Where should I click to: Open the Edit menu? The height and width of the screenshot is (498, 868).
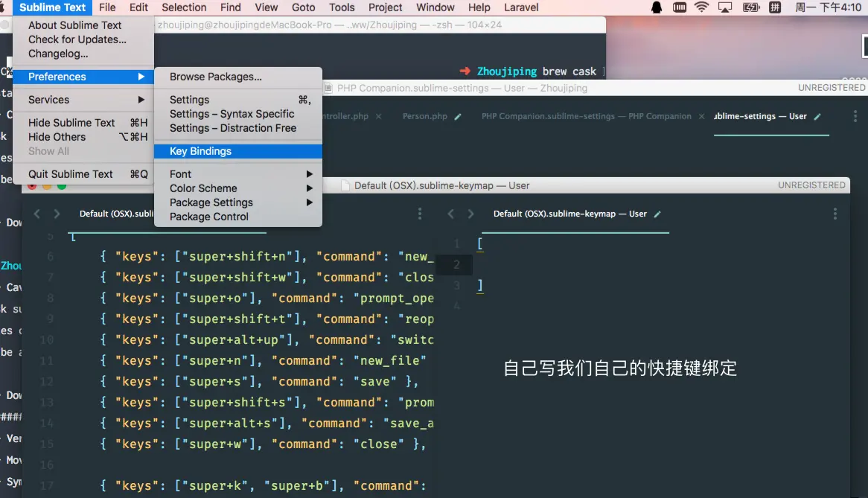coord(138,7)
